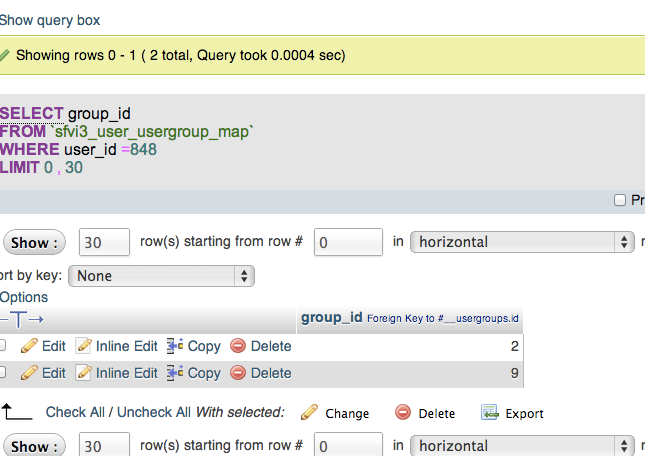The height and width of the screenshot is (456, 645).
Task: Tick the checkbox for the group_id 9 row
Action: (2, 373)
